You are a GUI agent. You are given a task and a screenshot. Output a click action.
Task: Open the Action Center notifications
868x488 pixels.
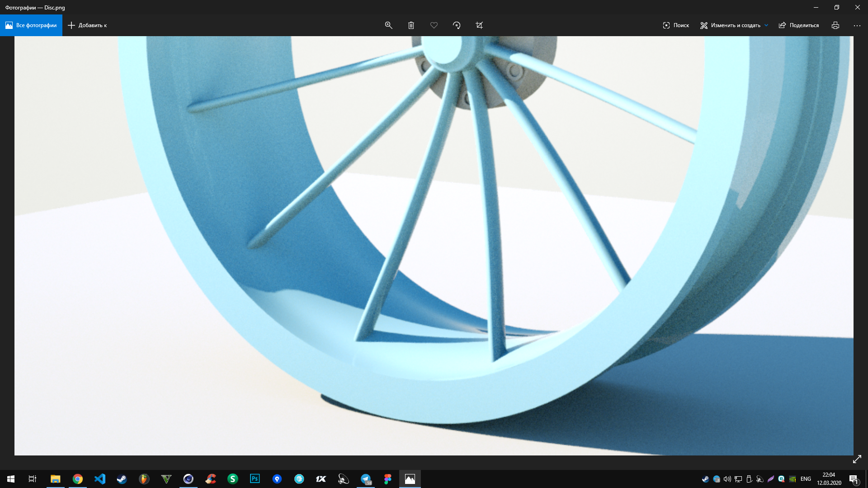pos(854,479)
